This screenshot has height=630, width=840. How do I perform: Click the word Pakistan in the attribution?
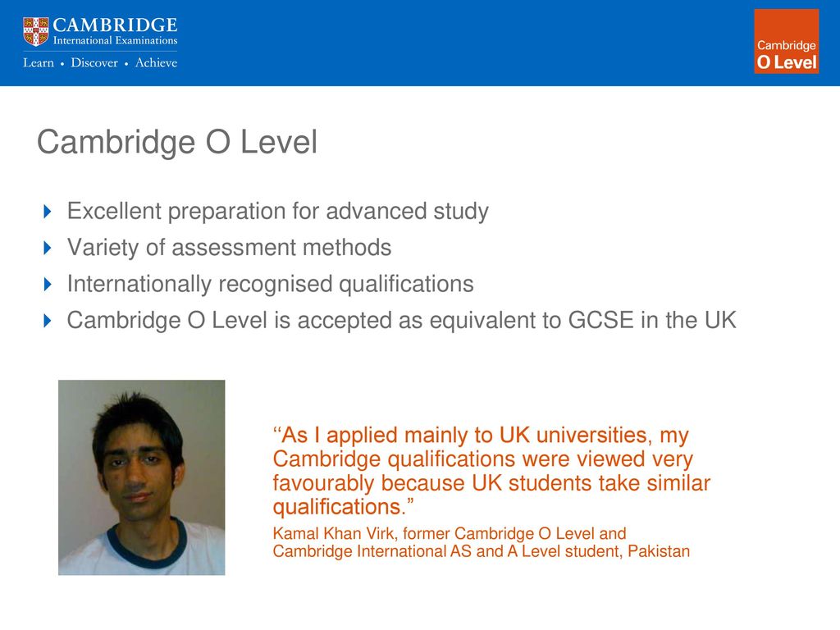pos(659,551)
